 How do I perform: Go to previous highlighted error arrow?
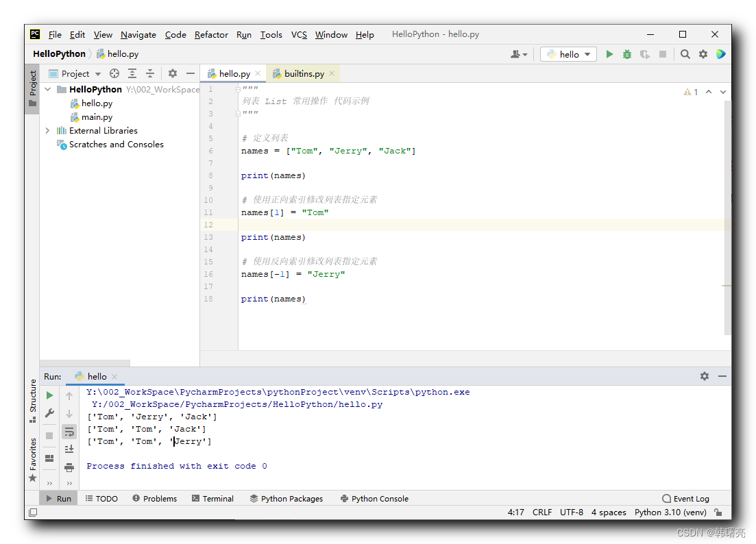pos(709,92)
